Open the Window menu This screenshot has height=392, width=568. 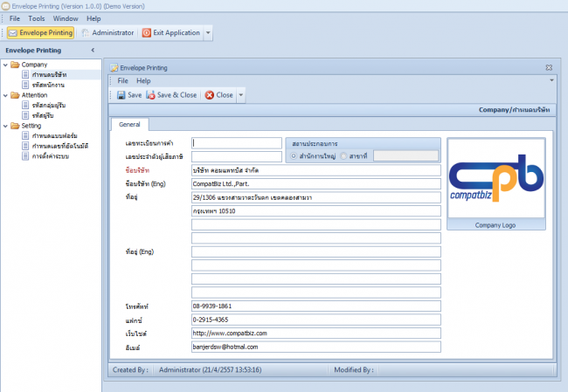66,18
